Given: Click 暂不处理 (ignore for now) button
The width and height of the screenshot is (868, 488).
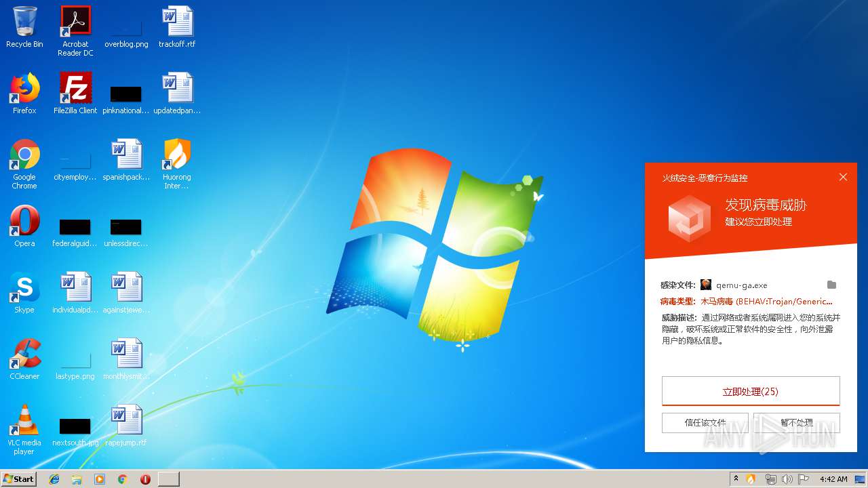Looking at the screenshot, I should pyautogui.click(x=797, y=423).
